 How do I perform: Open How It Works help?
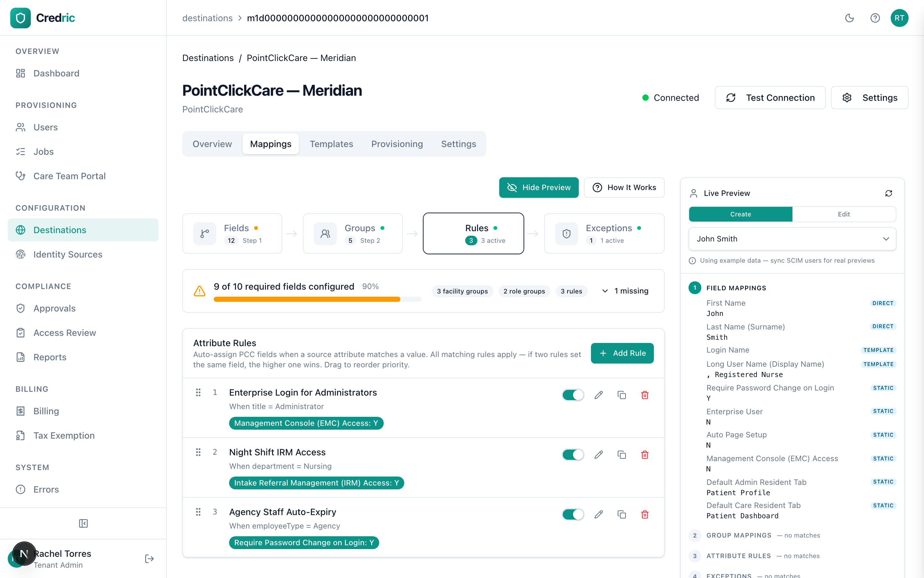[x=624, y=187]
